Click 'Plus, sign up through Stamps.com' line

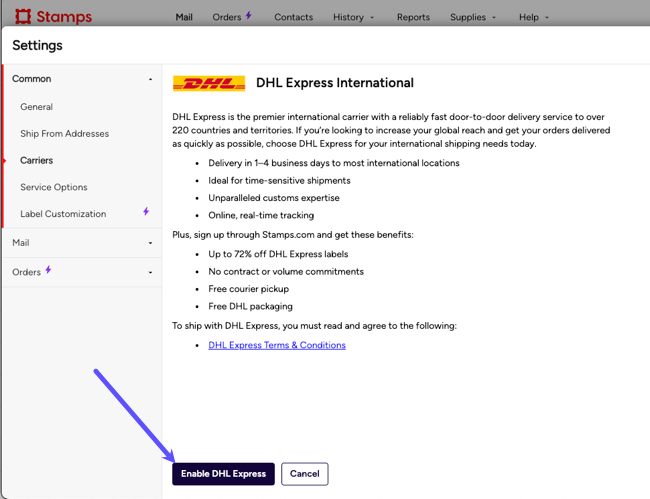tap(293, 235)
